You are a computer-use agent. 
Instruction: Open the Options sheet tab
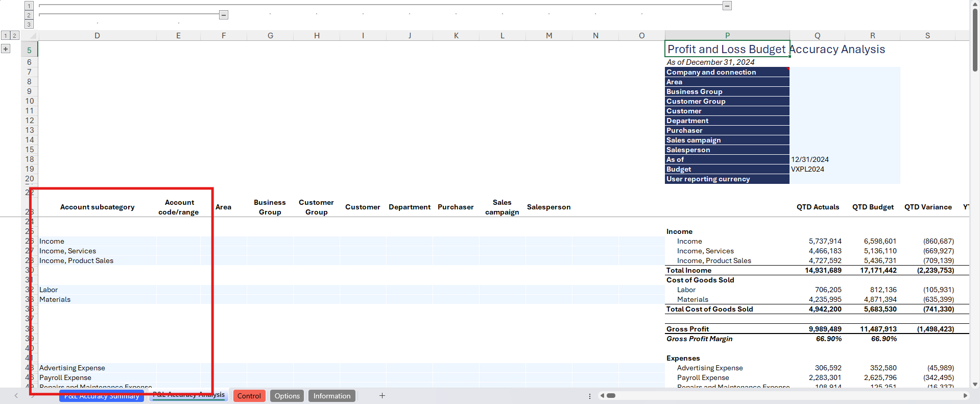point(287,396)
